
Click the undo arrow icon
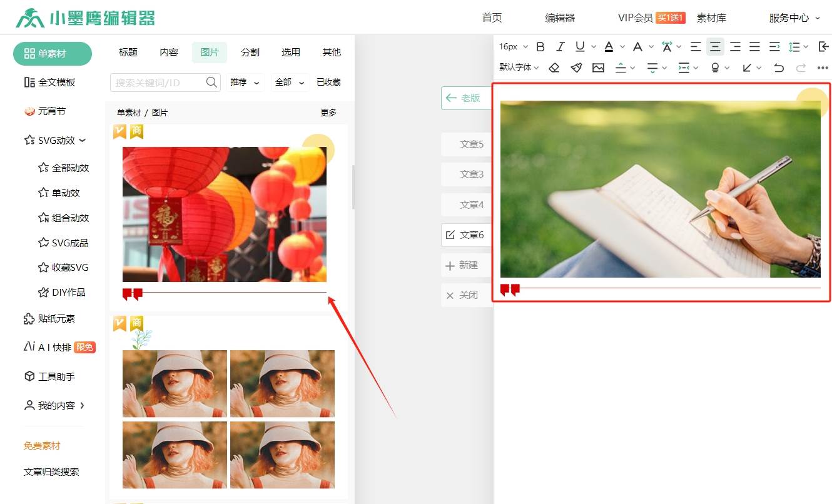pyautogui.click(x=779, y=68)
